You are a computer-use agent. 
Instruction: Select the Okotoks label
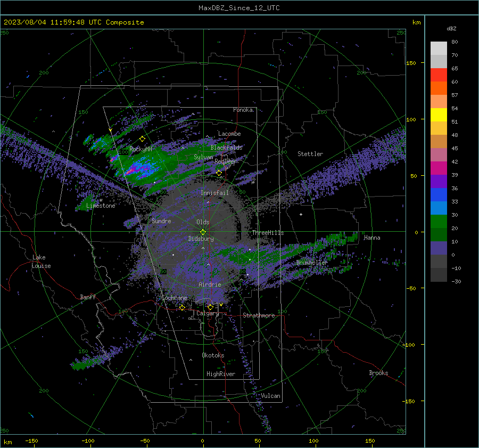coord(213,355)
